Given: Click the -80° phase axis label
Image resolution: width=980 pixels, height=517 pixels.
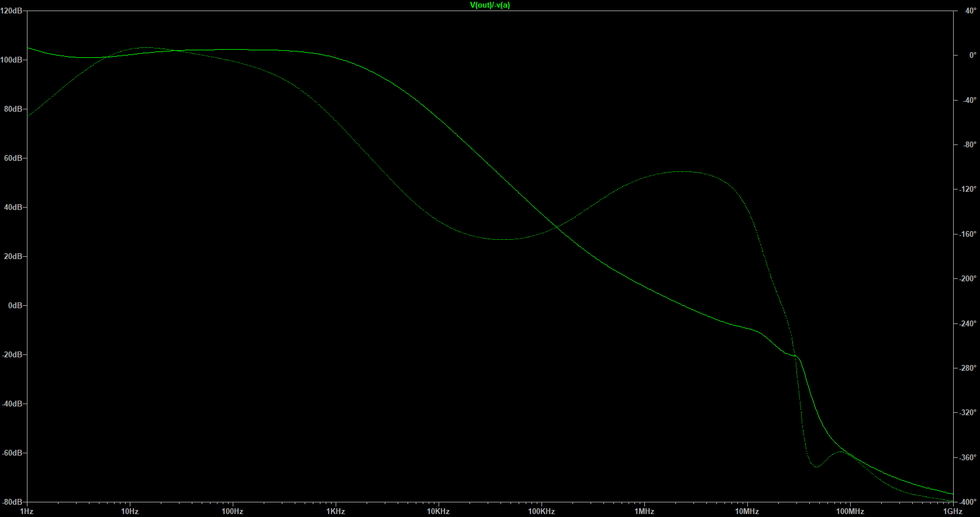Looking at the screenshot, I should coord(969,144).
